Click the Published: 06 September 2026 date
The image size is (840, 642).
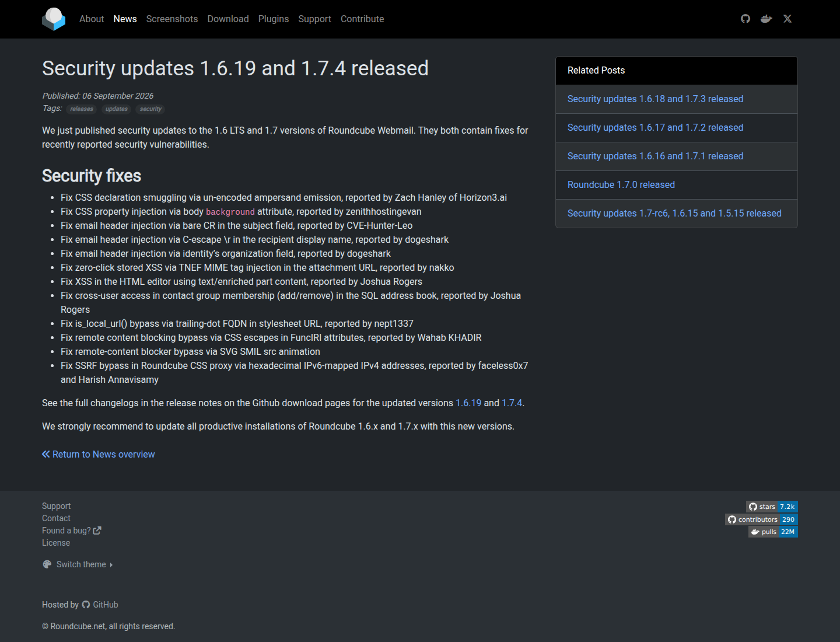click(x=98, y=96)
